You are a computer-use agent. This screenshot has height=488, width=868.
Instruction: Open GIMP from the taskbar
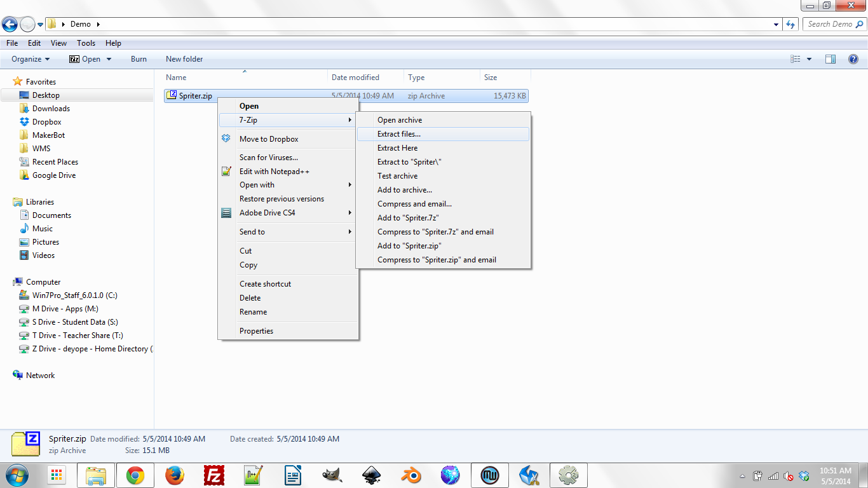tap(332, 475)
